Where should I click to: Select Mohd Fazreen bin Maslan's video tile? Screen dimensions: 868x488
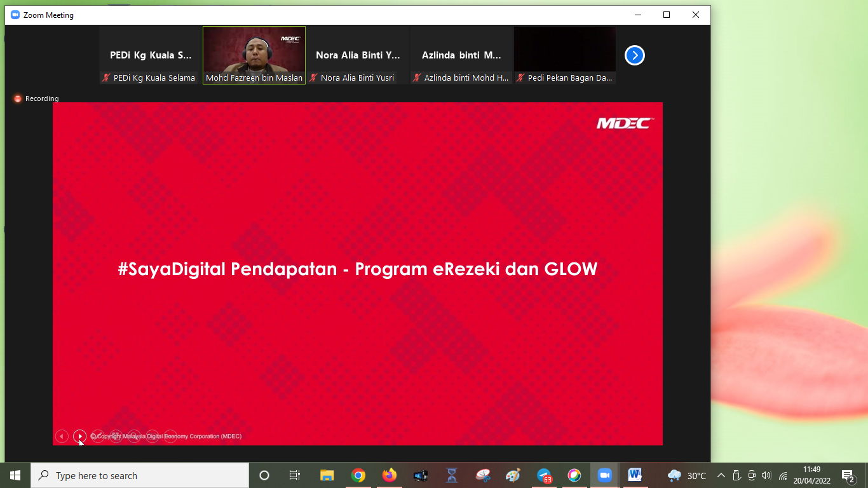tap(254, 55)
